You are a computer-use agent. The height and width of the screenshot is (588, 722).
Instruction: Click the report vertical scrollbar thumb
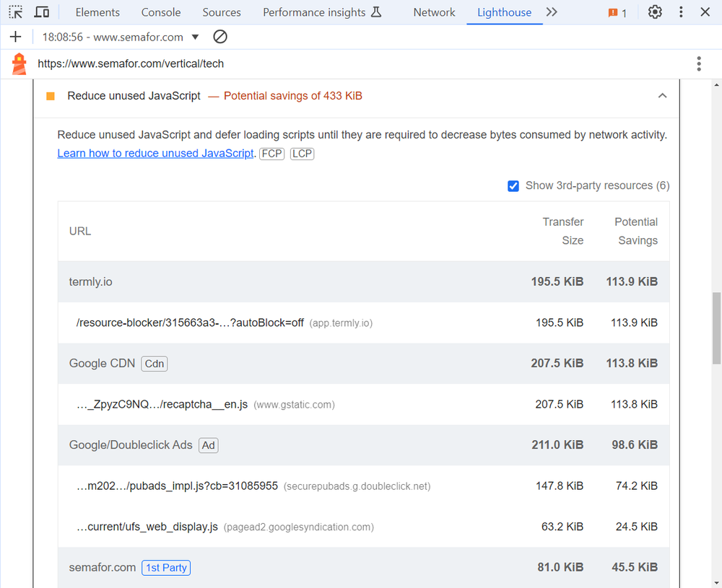click(716, 328)
